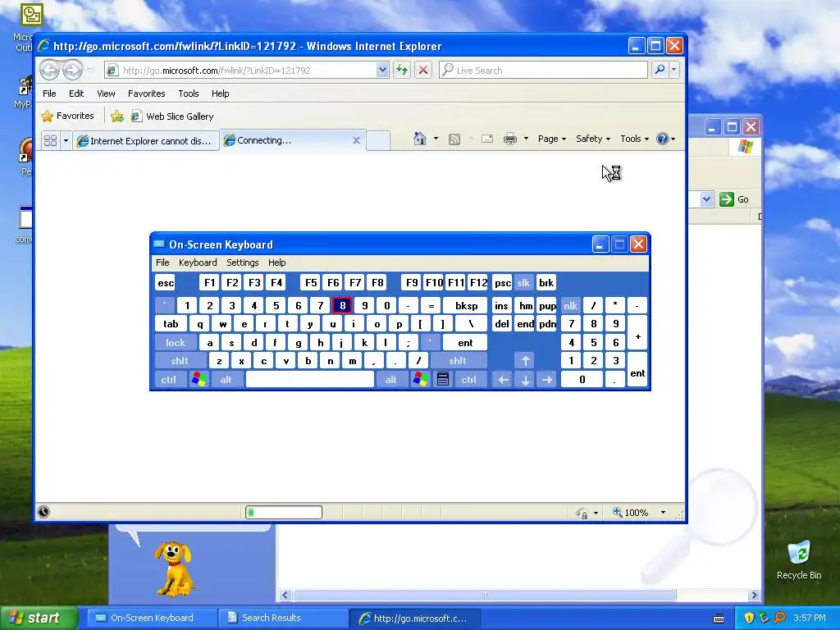
Task: Toggle the caps lock key
Action: (176, 342)
